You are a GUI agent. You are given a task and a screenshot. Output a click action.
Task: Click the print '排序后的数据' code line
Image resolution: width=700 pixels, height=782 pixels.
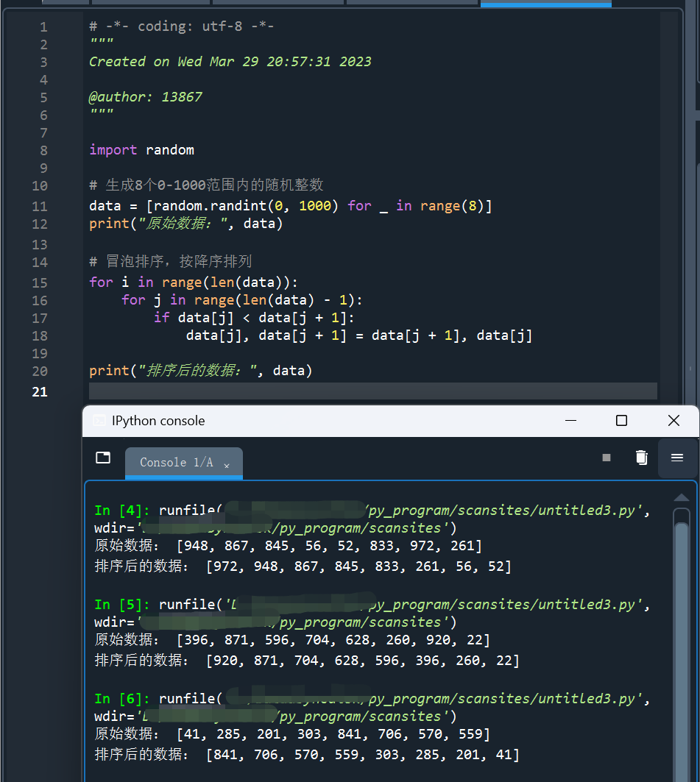[x=200, y=371]
